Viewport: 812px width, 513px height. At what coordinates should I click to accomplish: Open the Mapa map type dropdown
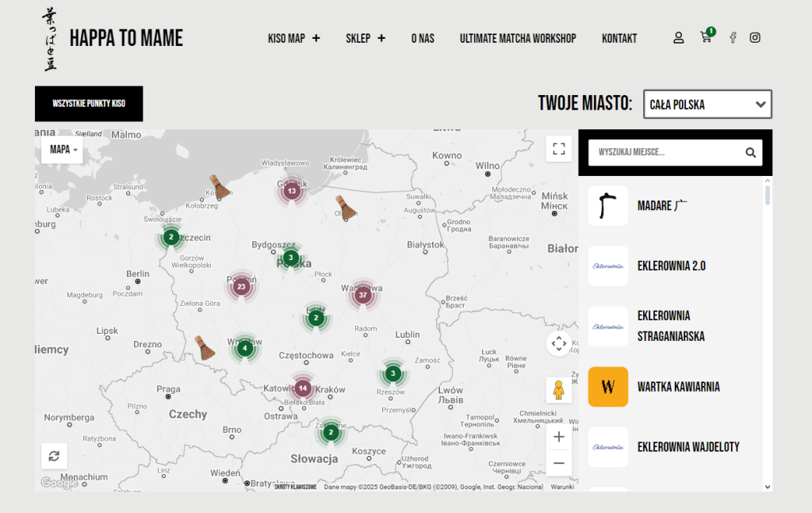click(x=62, y=150)
